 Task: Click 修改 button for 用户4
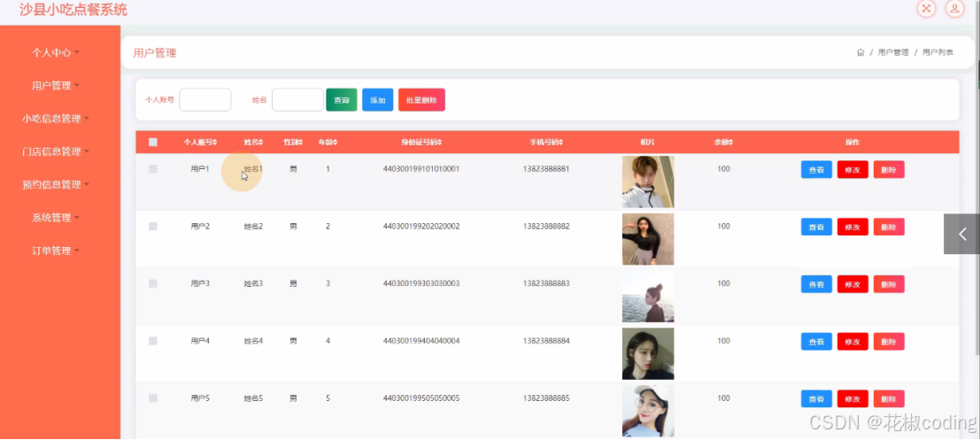click(853, 341)
